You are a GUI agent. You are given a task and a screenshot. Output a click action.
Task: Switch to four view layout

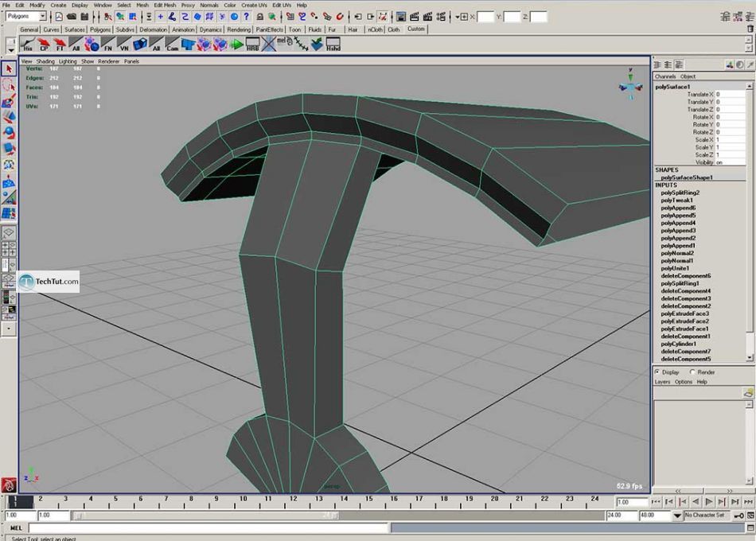[x=9, y=249]
